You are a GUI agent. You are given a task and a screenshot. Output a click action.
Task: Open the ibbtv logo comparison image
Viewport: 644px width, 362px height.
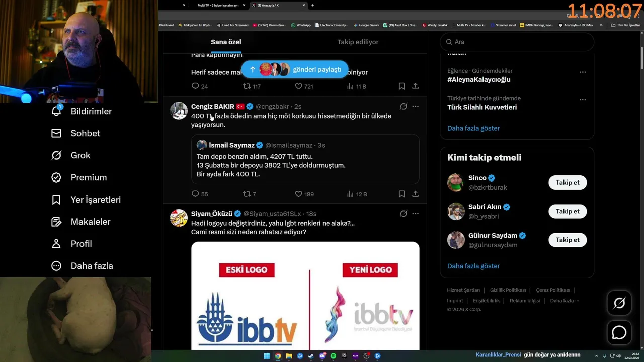point(305,296)
